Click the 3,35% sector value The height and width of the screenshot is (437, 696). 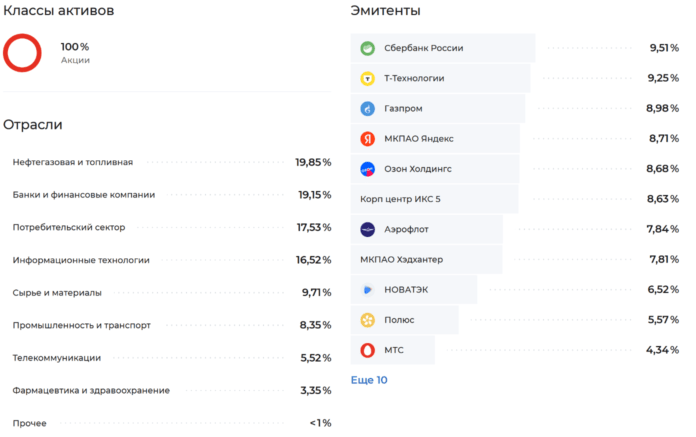click(x=316, y=390)
